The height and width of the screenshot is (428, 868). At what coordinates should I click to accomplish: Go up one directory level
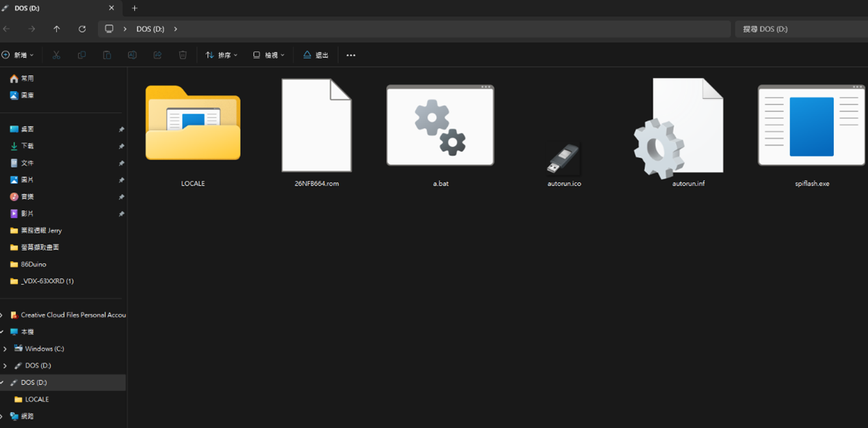pos(57,29)
